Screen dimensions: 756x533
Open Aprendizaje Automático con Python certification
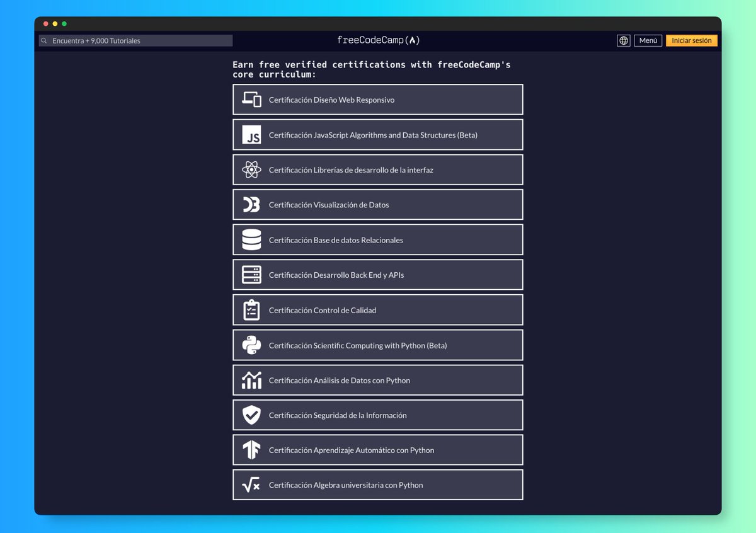(x=378, y=450)
